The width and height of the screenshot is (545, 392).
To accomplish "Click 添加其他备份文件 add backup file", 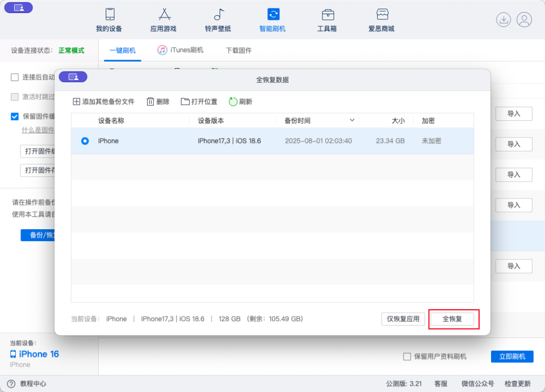I will 103,102.
